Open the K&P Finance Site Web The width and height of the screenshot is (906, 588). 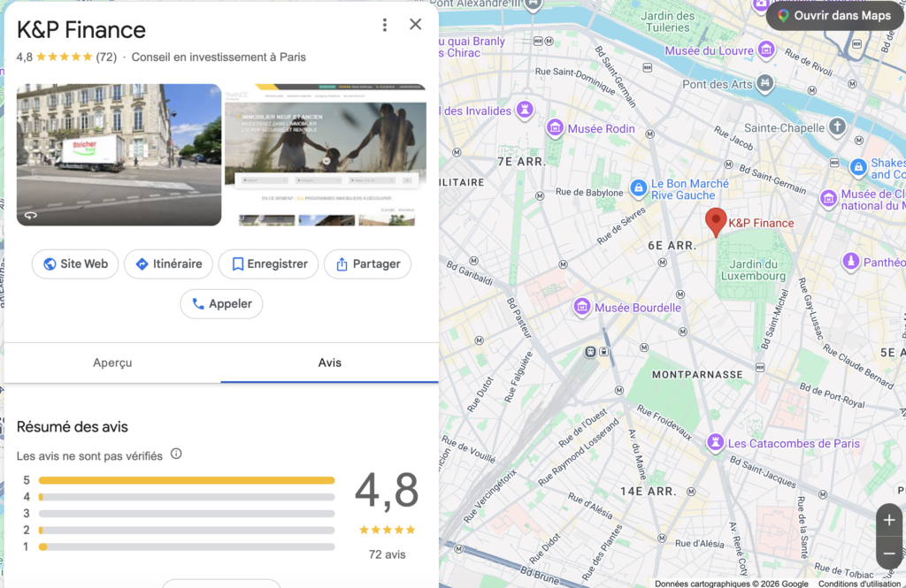click(75, 264)
